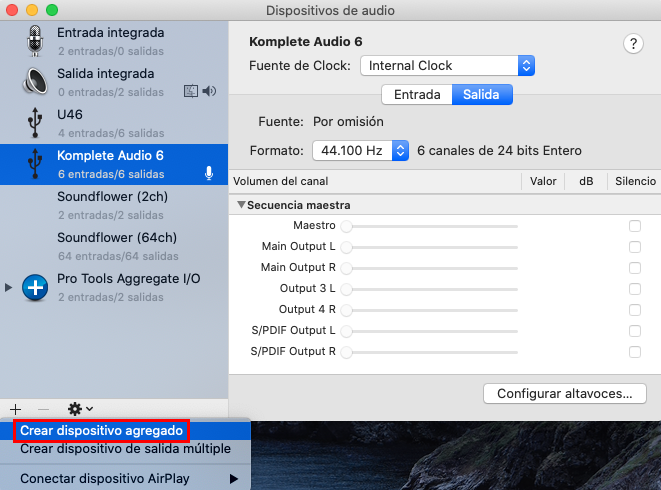This screenshot has width=661, height=490.
Task: Switch to the Salida tab
Action: coord(482,94)
